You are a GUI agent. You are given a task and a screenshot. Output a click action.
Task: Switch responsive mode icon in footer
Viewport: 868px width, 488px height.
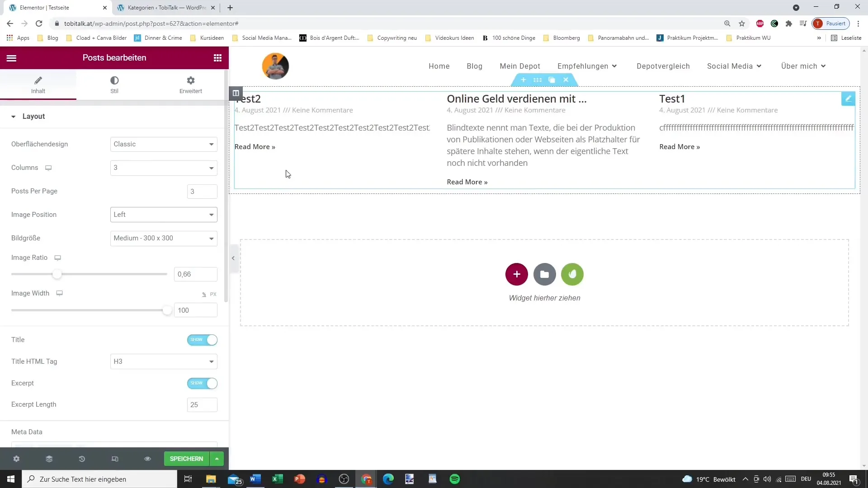coord(115,459)
